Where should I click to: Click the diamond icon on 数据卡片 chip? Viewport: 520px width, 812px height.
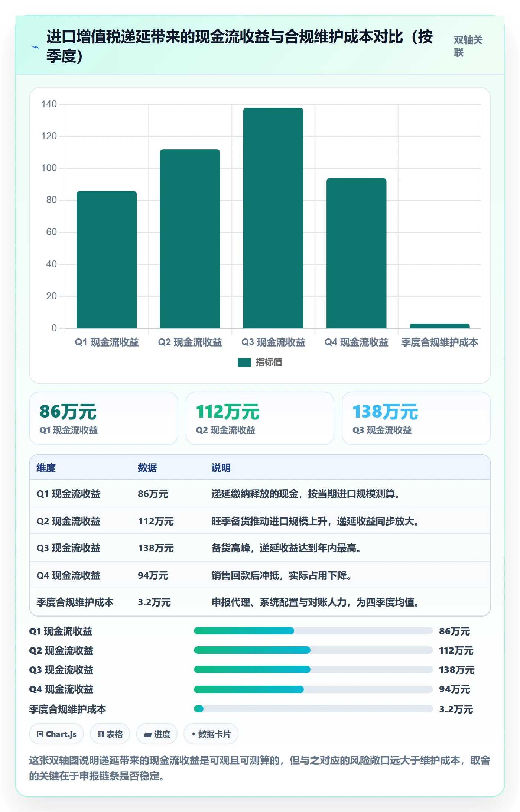tap(194, 734)
